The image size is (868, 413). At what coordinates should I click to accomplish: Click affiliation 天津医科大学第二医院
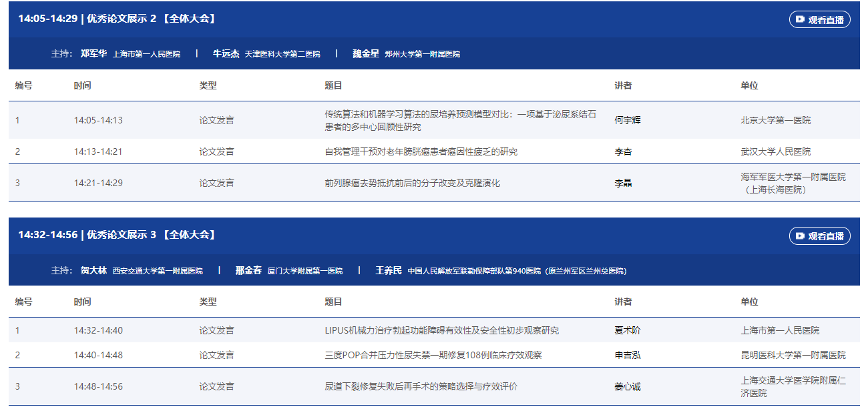pos(282,54)
